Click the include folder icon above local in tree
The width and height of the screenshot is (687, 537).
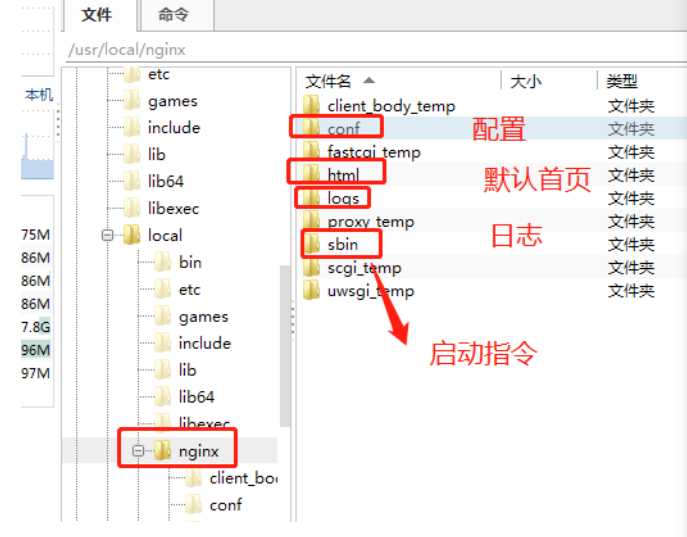131,127
